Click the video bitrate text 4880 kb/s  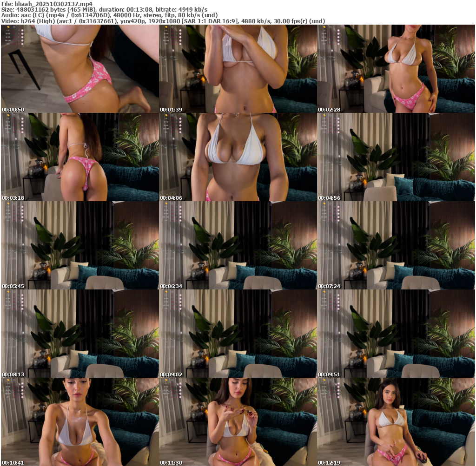[255, 21]
